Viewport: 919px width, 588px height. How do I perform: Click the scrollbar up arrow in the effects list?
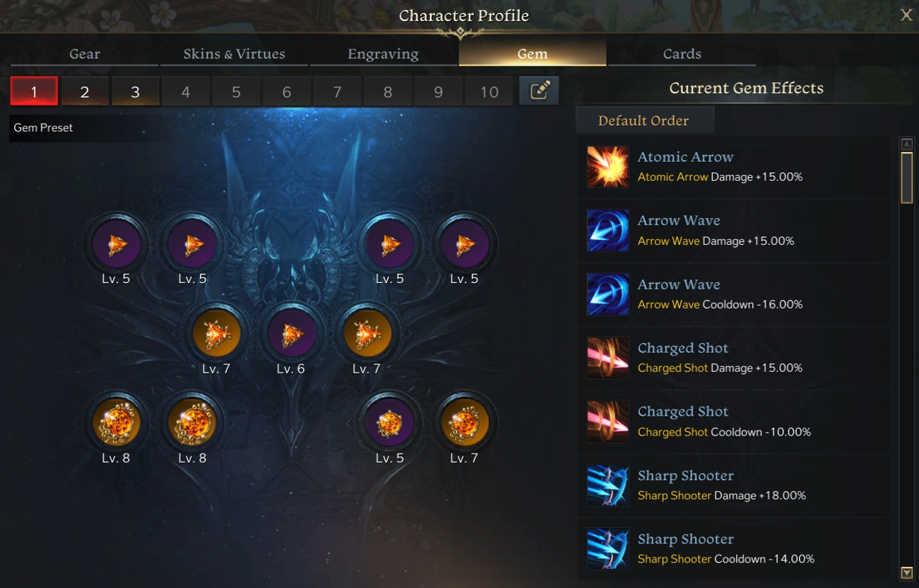[907, 144]
